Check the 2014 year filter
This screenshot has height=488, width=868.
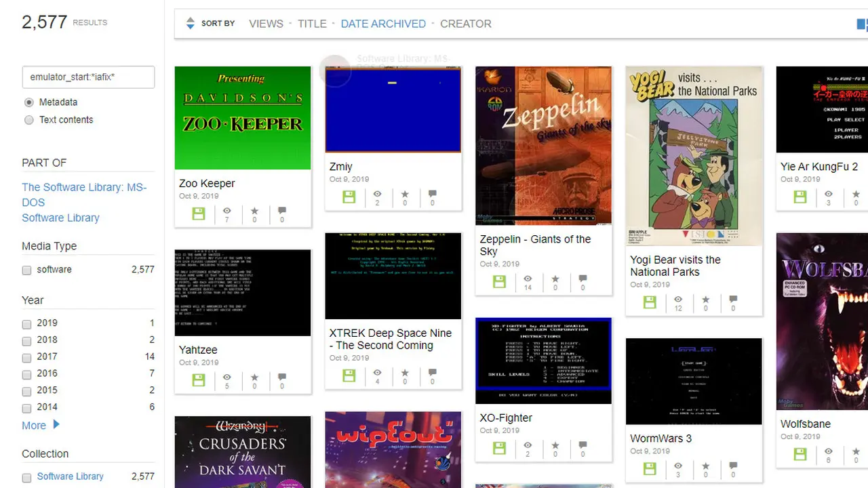coord(27,409)
